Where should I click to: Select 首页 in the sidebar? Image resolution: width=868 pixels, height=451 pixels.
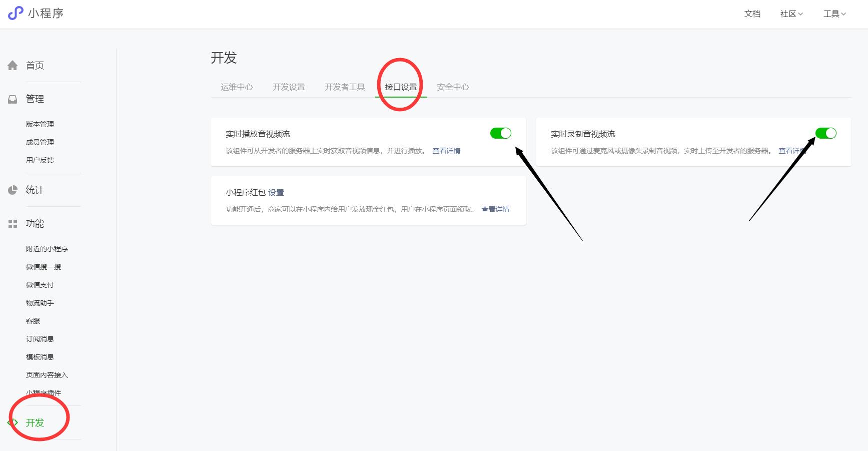pos(35,66)
